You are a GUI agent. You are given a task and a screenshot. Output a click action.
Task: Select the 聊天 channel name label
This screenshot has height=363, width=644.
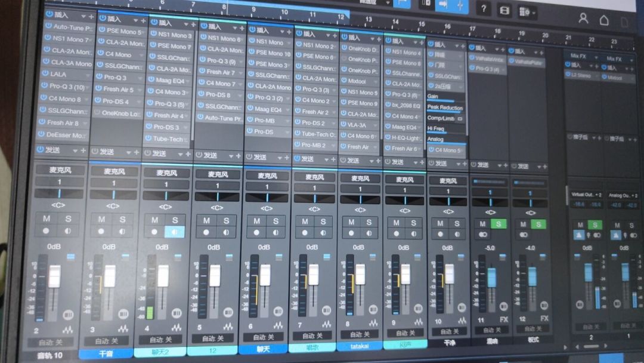[264, 349]
